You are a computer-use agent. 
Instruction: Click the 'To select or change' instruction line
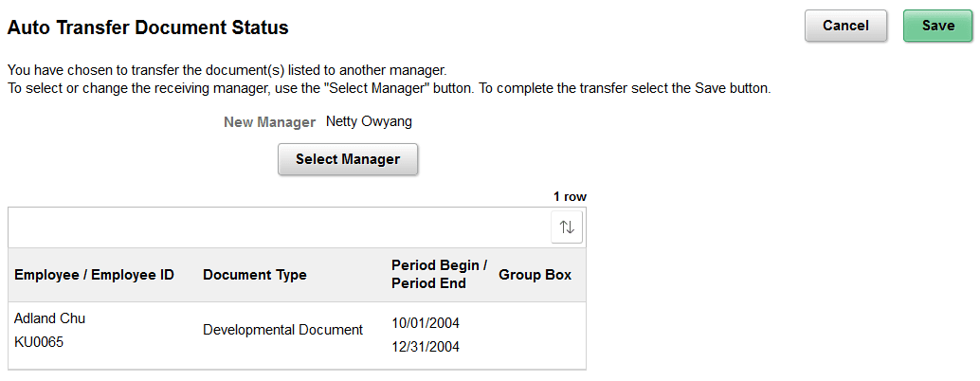coord(389,89)
